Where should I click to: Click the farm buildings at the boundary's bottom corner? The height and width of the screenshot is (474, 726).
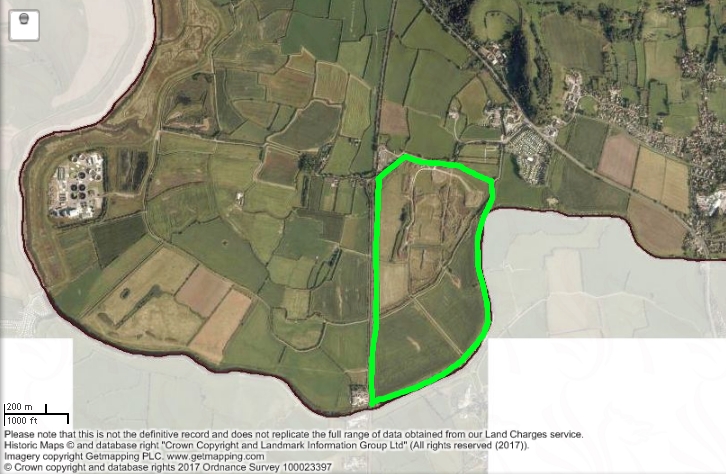click(358, 397)
